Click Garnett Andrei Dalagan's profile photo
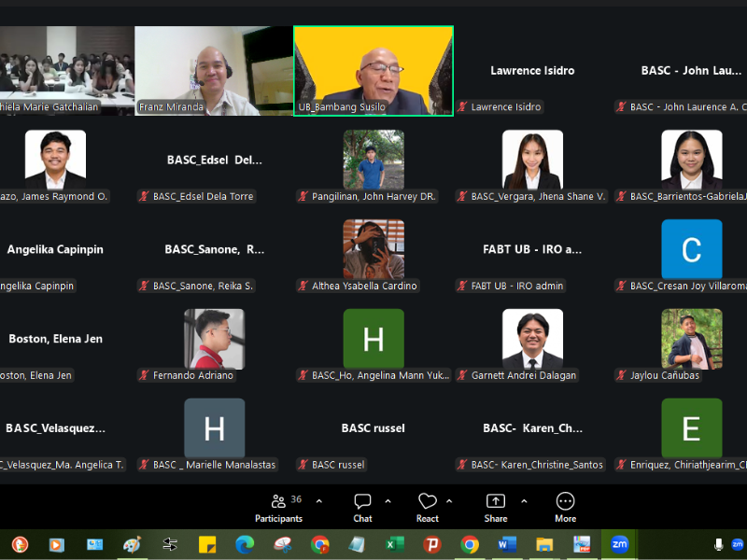 pyautogui.click(x=532, y=339)
